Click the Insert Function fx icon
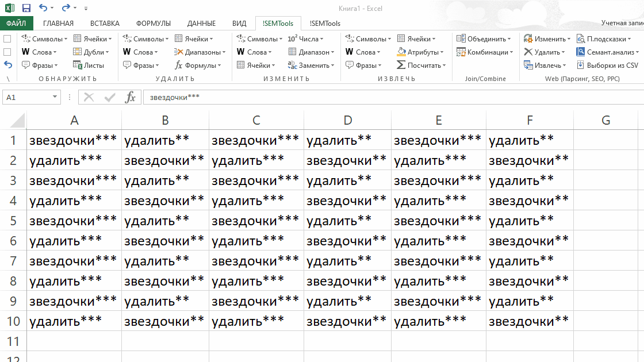This screenshot has height=362, width=644. [130, 97]
